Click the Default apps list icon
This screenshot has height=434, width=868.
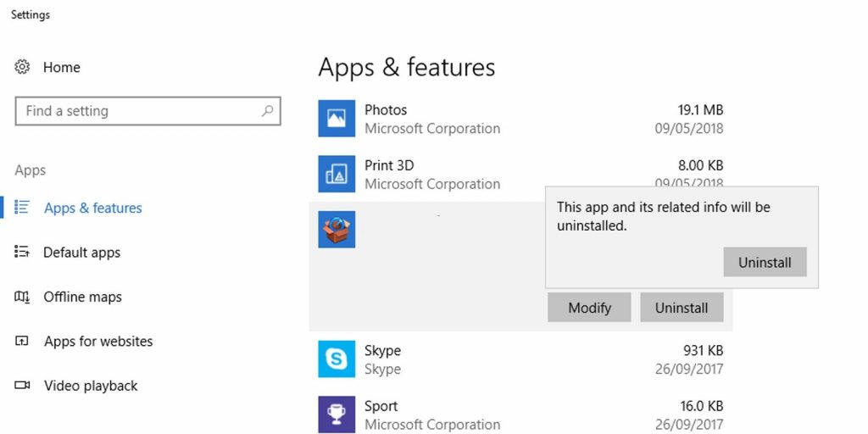coord(23,252)
